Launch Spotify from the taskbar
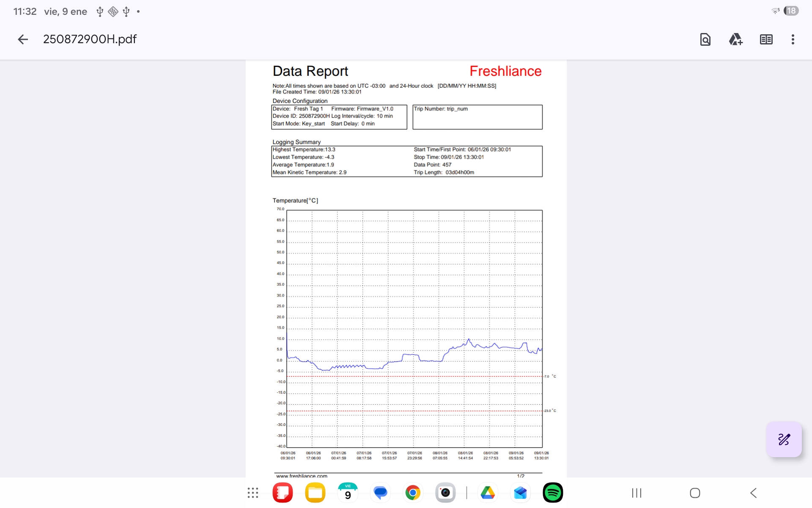Screen dimensions: 812x508 [552, 493]
